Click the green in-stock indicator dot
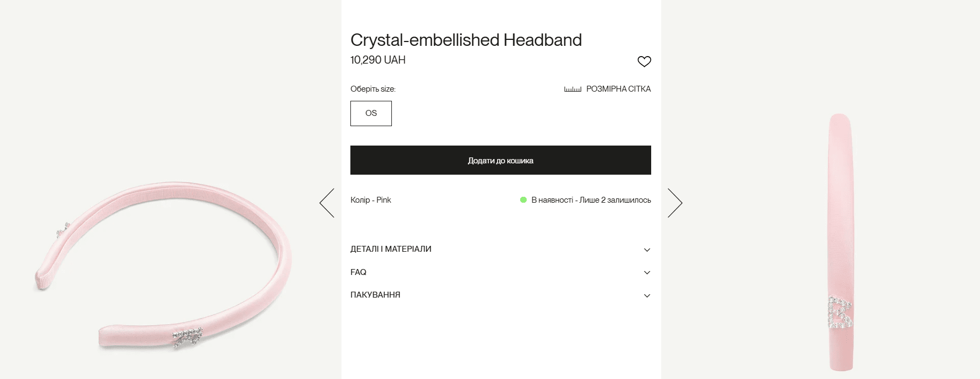Screen dimensions: 980x379 pos(523,200)
